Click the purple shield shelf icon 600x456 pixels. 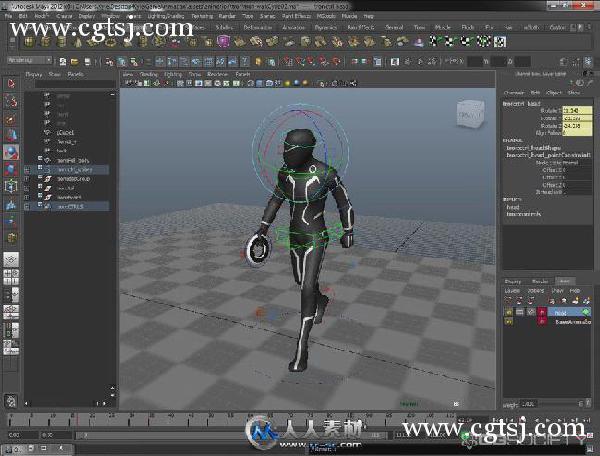pyautogui.click(x=223, y=41)
